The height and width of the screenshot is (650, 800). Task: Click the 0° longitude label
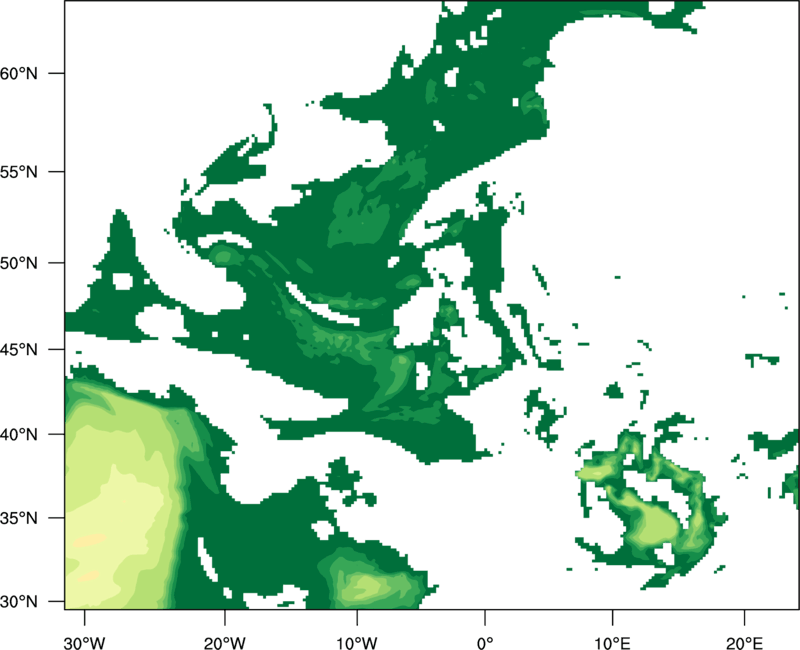point(485,643)
